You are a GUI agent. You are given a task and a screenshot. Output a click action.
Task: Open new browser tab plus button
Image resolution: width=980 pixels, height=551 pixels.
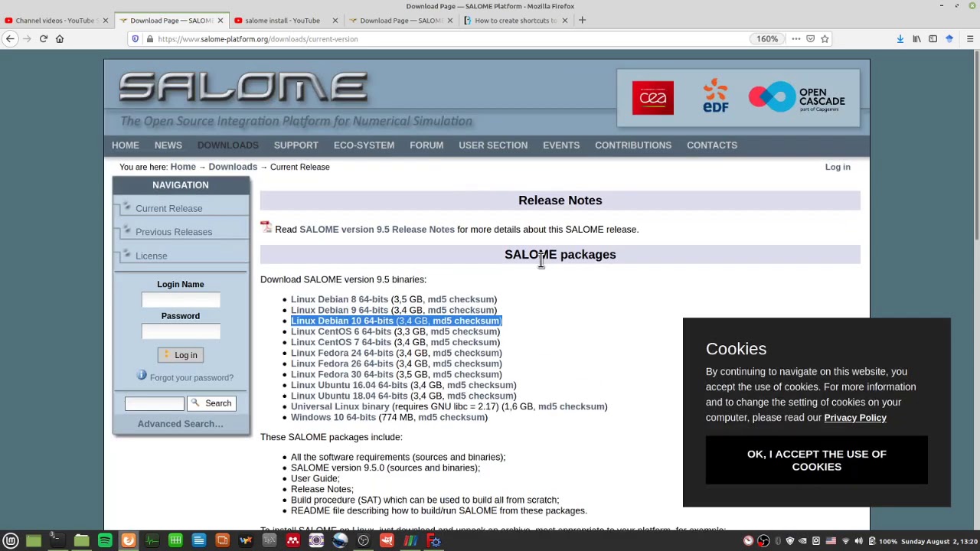tap(582, 21)
